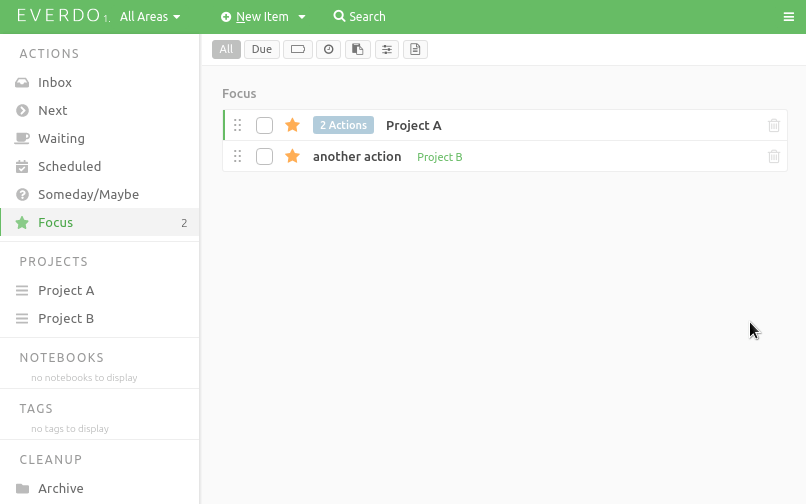The width and height of the screenshot is (806, 504).
Task: Click the Focus count badge 2
Action: click(x=184, y=223)
